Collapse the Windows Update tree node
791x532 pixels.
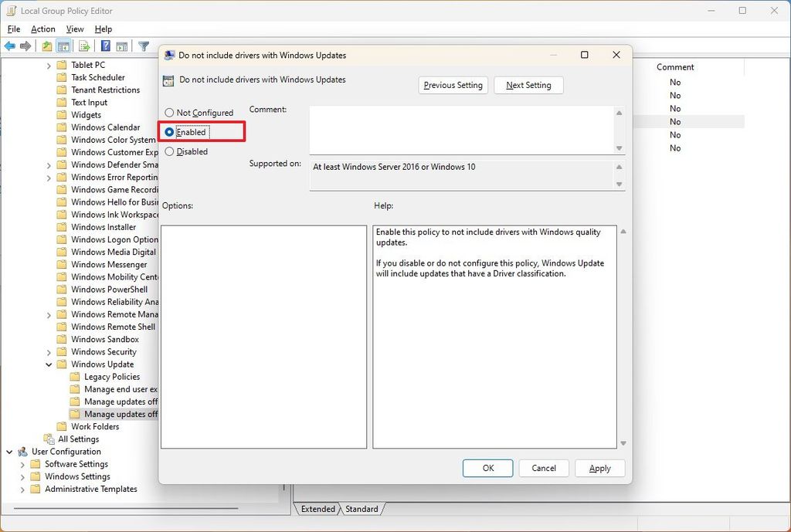[x=49, y=364]
